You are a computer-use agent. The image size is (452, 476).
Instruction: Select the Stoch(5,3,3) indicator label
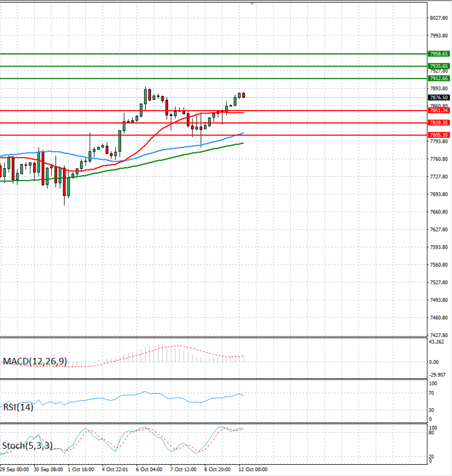click(27, 446)
